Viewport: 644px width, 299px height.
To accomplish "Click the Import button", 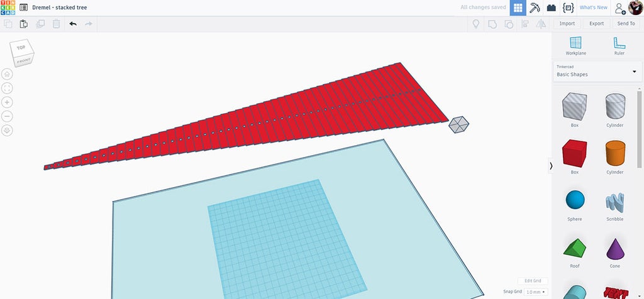I will pos(567,24).
